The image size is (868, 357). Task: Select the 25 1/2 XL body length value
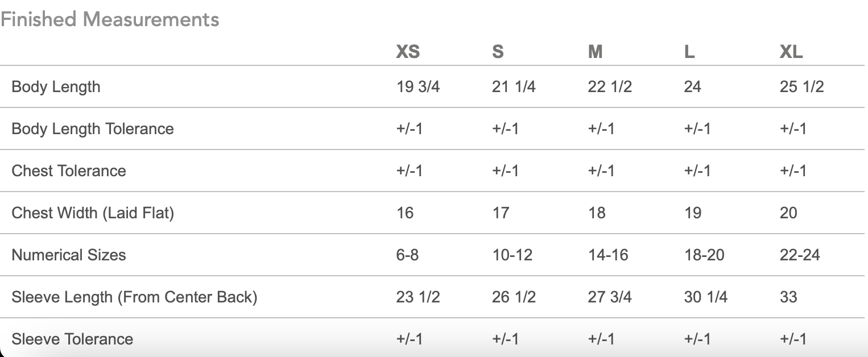tap(801, 87)
